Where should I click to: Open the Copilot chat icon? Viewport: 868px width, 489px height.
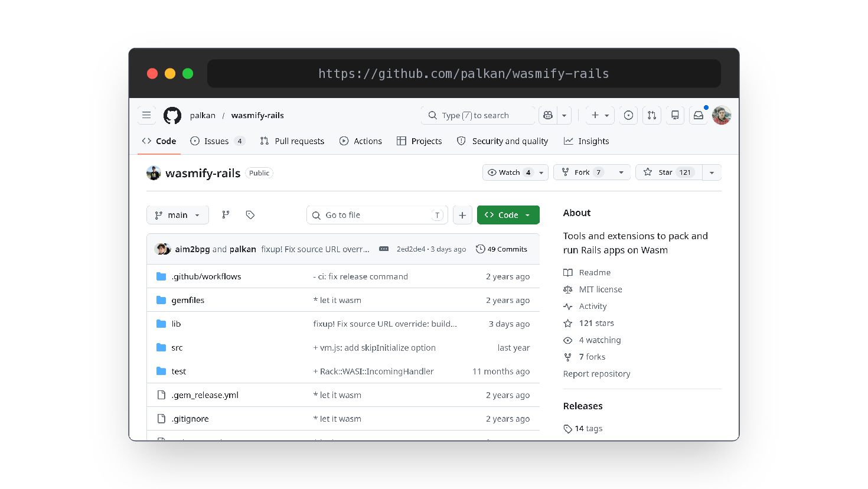[548, 115]
